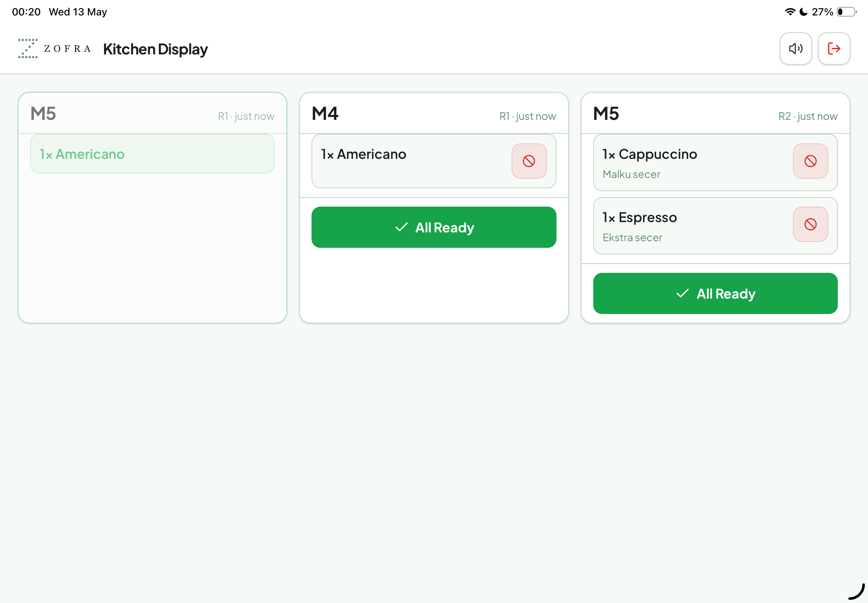The image size is (868, 603).
Task: Click the 'Malku secer' note
Action: point(631,174)
